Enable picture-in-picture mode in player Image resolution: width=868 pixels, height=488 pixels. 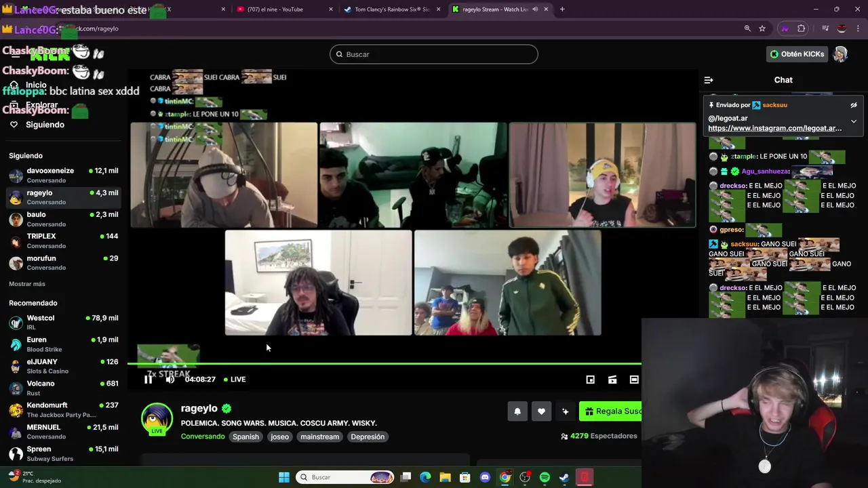(590, 380)
